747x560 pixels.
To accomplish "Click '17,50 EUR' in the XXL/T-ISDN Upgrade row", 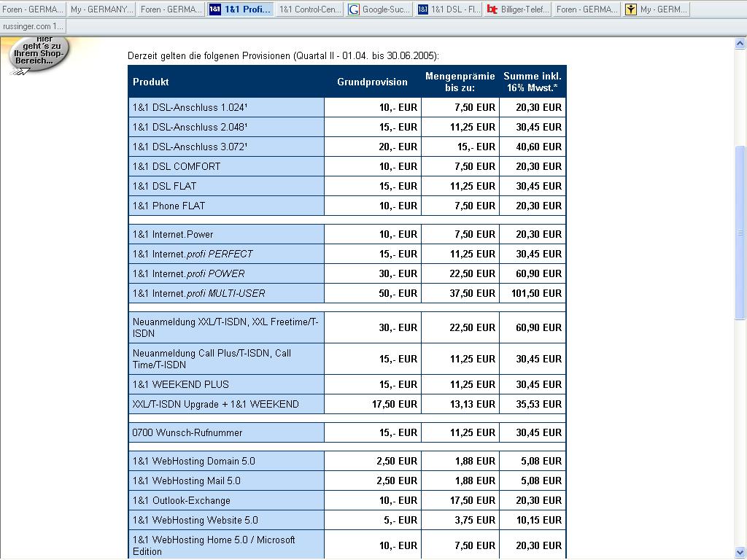I will pyautogui.click(x=395, y=404).
